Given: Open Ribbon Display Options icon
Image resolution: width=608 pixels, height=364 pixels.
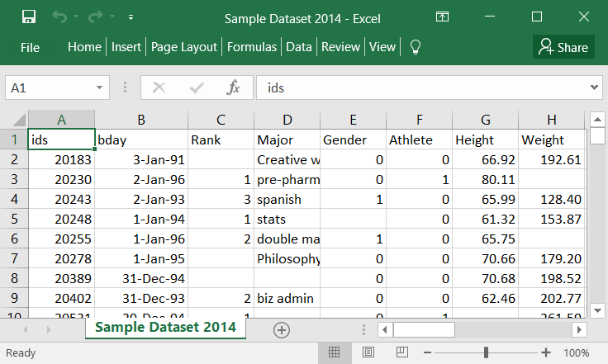Looking at the screenshot, I should 443,17.
